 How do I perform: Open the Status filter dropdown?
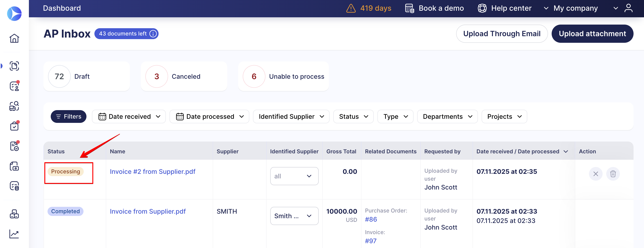pos(353,116)
